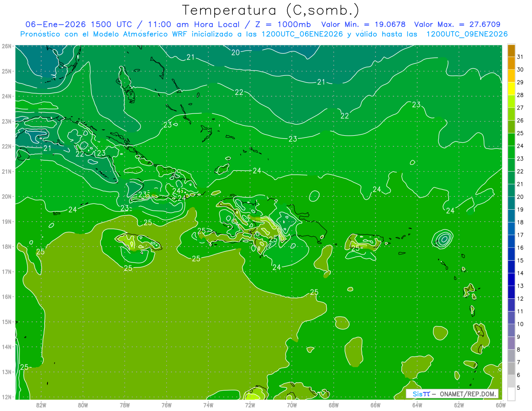The width and height of the screenshot is (532, 411).
Task: Click the "Temperatura (C,somb.)" title
Action: coord(271,11)
